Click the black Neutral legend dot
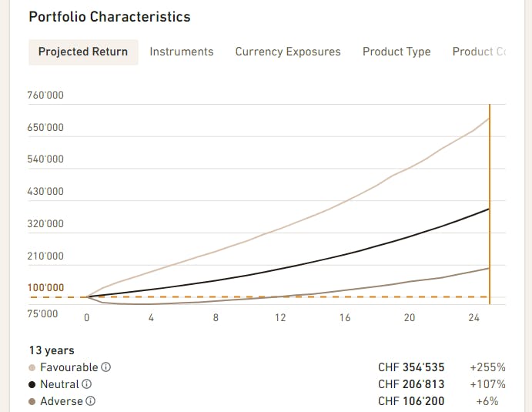The width and height of the screenshot is (532, 412). point(32,384)
